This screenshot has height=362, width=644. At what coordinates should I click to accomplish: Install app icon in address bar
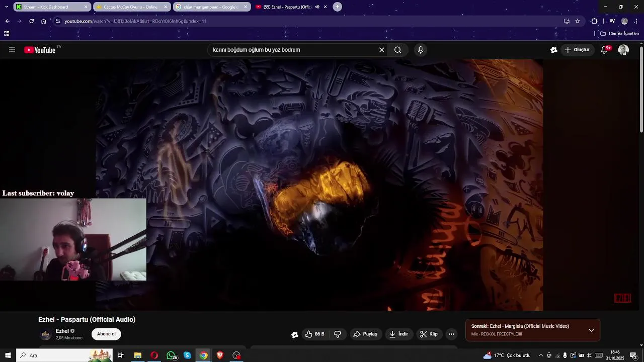coord(567,21)
